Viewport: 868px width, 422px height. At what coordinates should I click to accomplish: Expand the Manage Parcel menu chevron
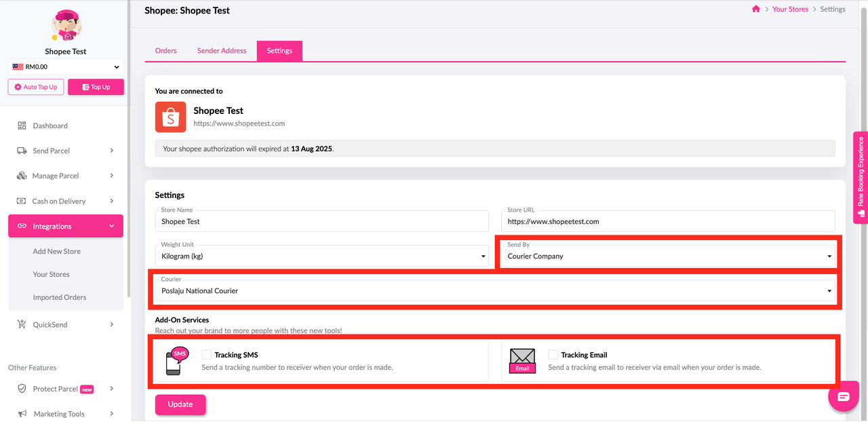coord(112,176)
